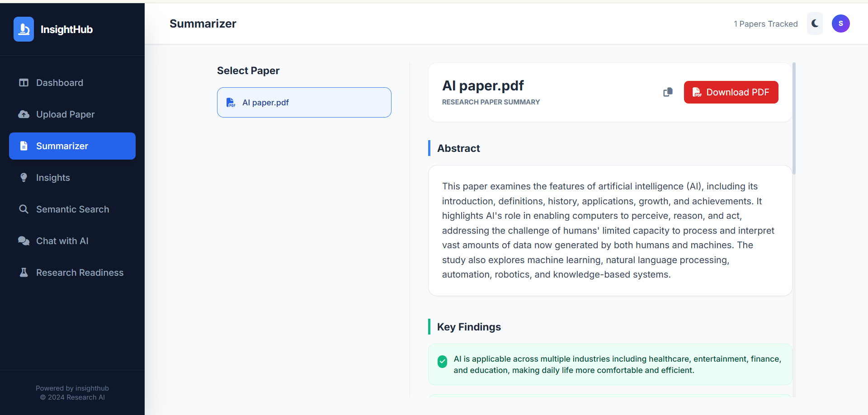This screenshot has height=415, width=868.
Task: Click the RESEARCH PAPER SUMMARY subtitle
Action: coord(491,102)
